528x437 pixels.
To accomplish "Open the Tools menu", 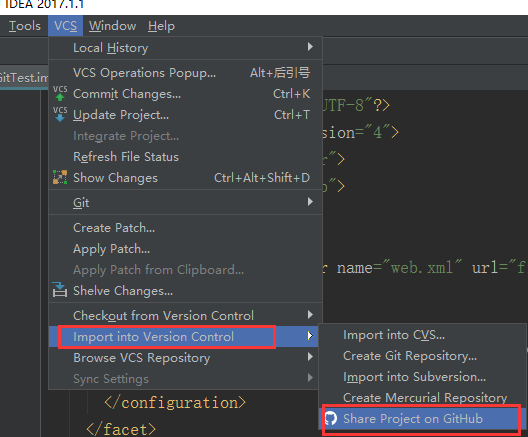I will click(25, 26).
